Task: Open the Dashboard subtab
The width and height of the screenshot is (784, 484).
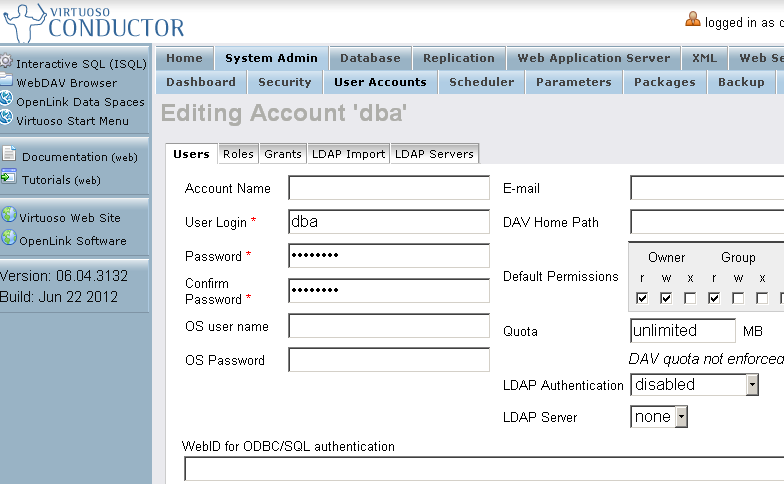Action: point(201,82)
